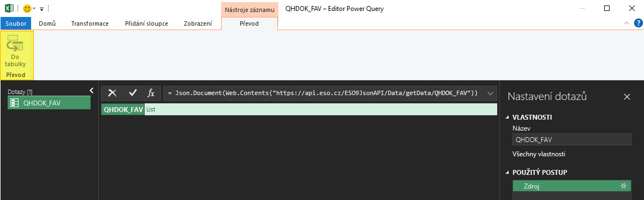Confirm the formula with the checkmark icon
Viewport: 644px width, 200px height.
pos(133,93)
